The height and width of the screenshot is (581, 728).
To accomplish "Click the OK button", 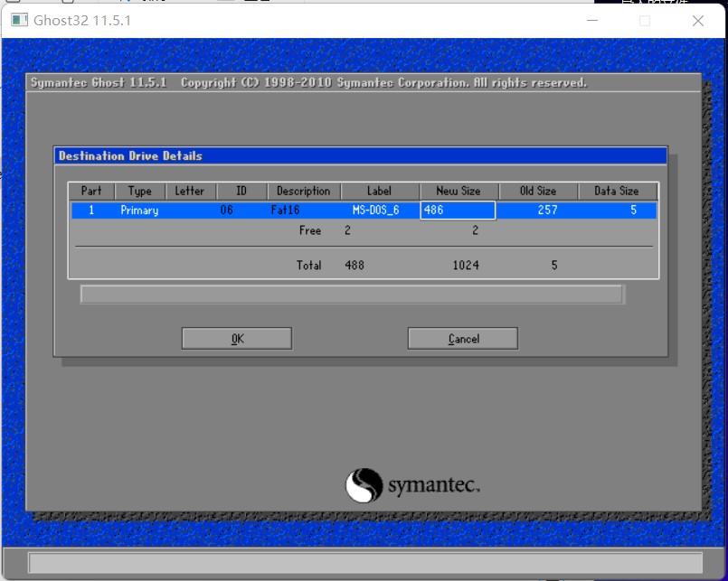I will (x=237, y=338).
